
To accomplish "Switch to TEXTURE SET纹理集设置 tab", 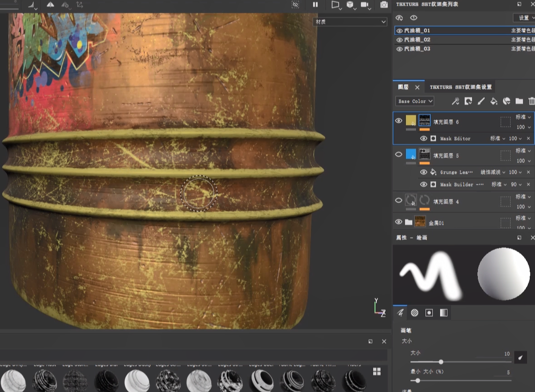I will pyautogui.click(x=460, y=87).
